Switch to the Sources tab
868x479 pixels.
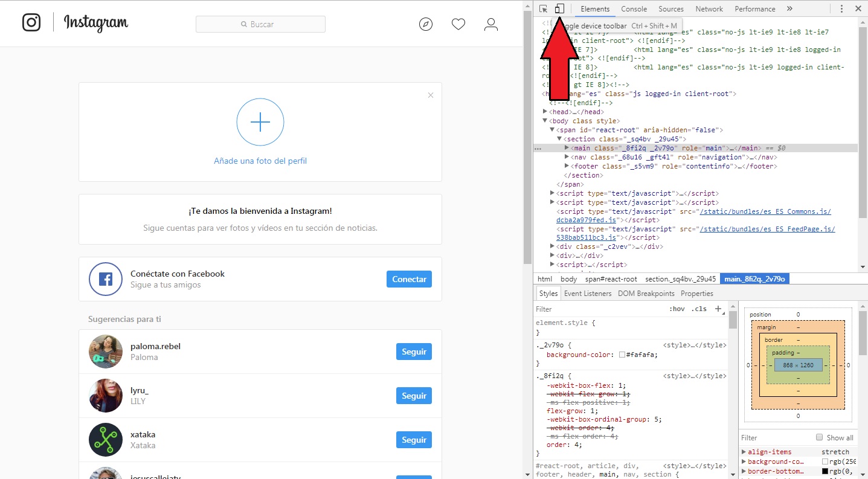point(671,9)
